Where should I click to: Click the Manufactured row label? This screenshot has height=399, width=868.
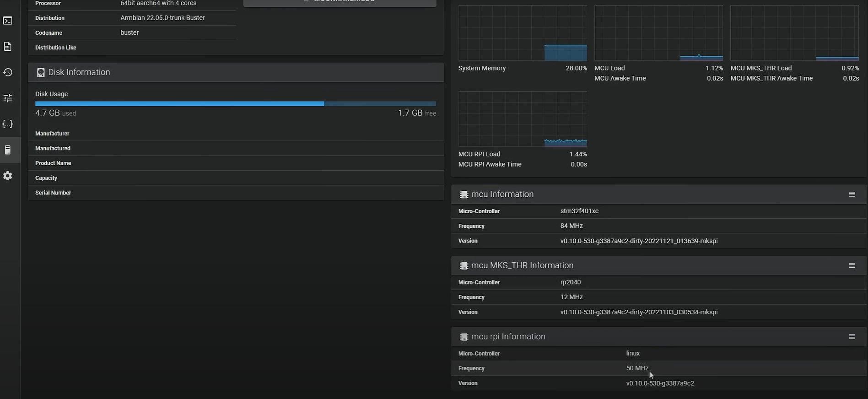pos(53,148)
